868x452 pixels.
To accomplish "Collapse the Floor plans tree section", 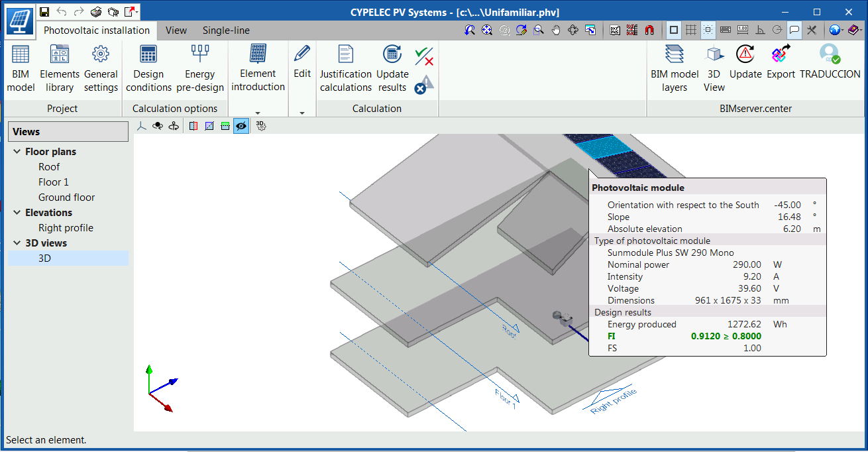I will click(16, 151).
